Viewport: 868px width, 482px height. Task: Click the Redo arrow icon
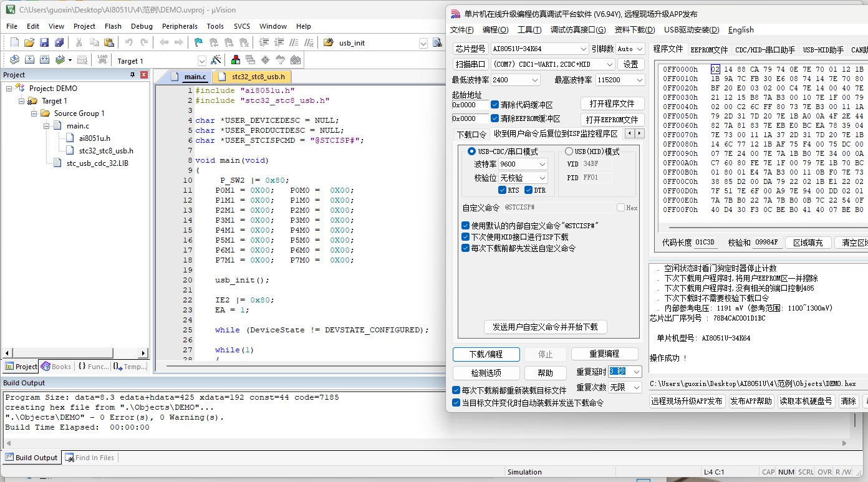pos(144,42)
